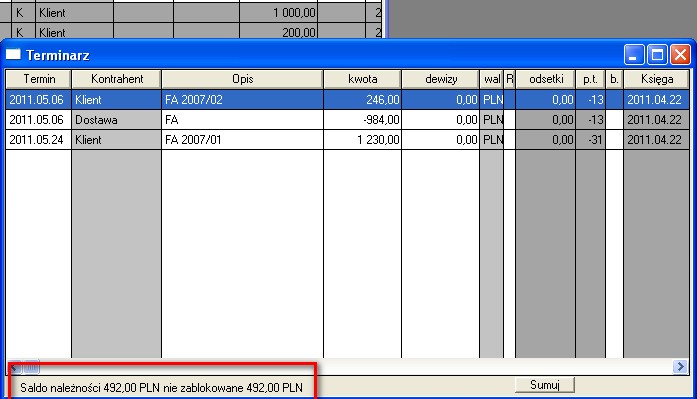
Task: Click the Opis column header
Action: 242,79
